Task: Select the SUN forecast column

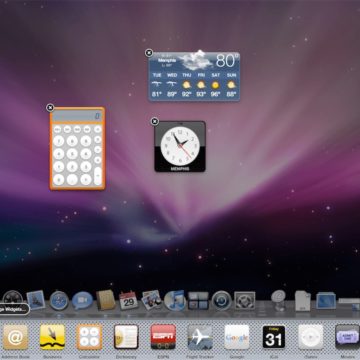Action: [x=231, y=85]
